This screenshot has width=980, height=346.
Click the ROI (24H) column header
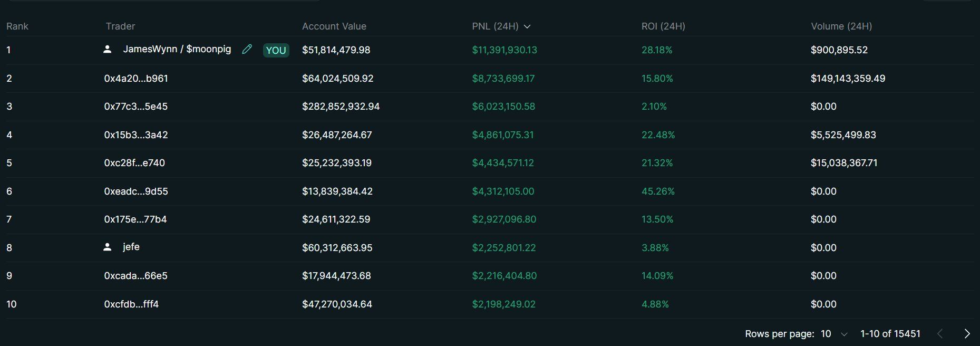[663, 26]
